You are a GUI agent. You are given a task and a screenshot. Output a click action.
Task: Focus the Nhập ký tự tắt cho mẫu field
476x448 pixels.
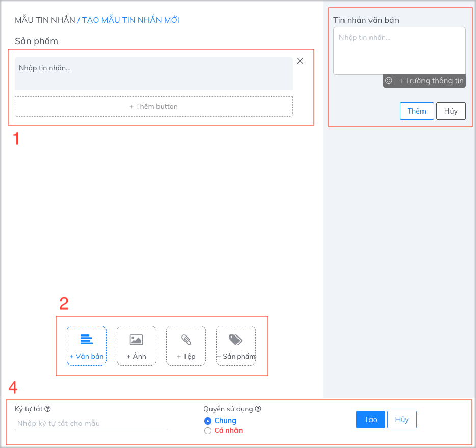pos(91,423)
